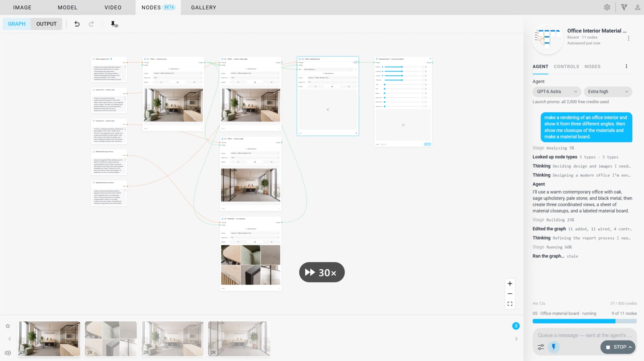The height and width of the screenshot is (361, 644).
Task: Adjust Contrast slider in final presentation node
Action: point(402,71)
